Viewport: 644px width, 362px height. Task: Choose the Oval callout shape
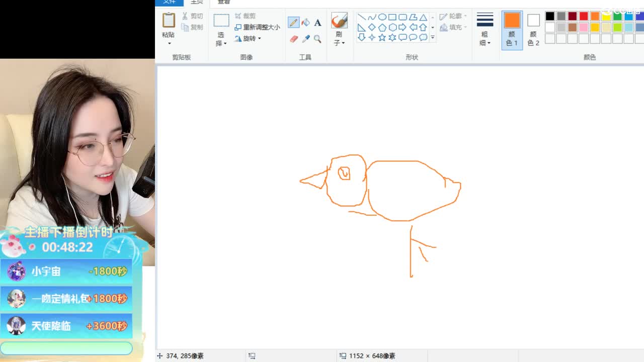pyautogui.click(x=413, y=37)
